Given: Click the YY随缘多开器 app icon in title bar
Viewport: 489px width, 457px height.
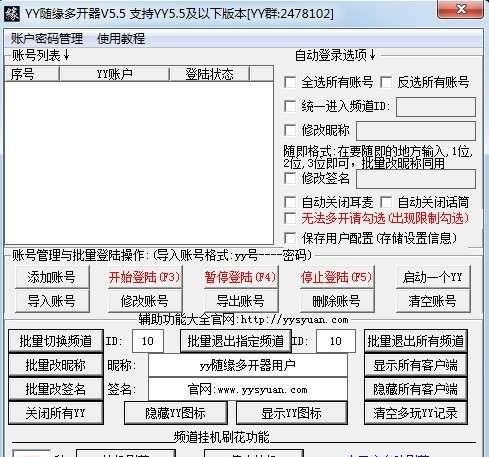Looking at the screenshot, I should (x=12, y=14).
